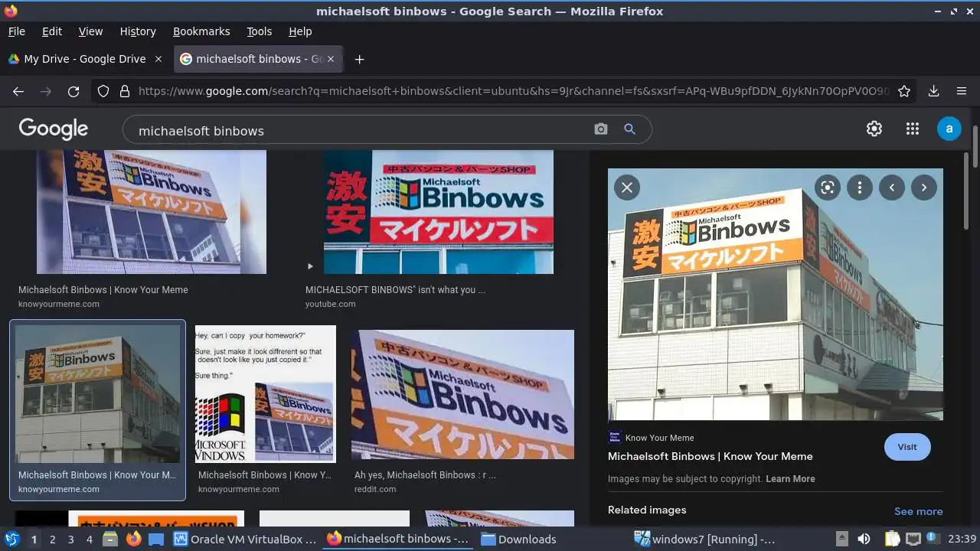
Task: Click the Know Your Meme source label
Action: [x=660, y=438]
